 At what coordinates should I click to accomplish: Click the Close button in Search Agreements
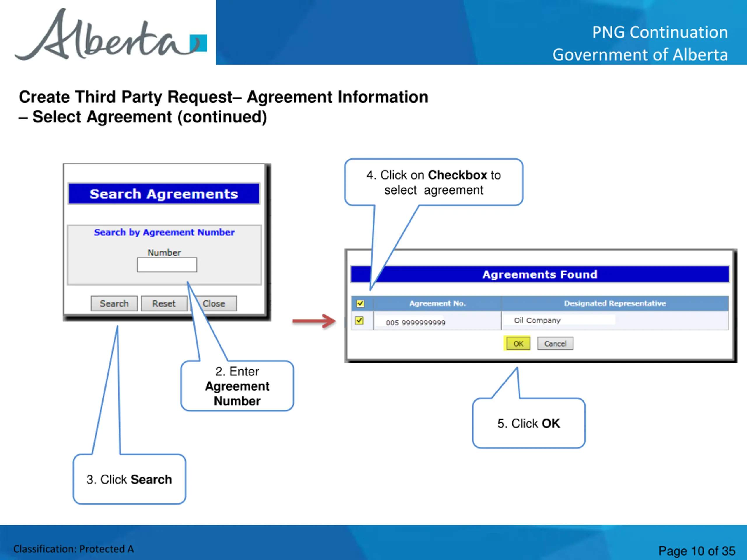214,303
